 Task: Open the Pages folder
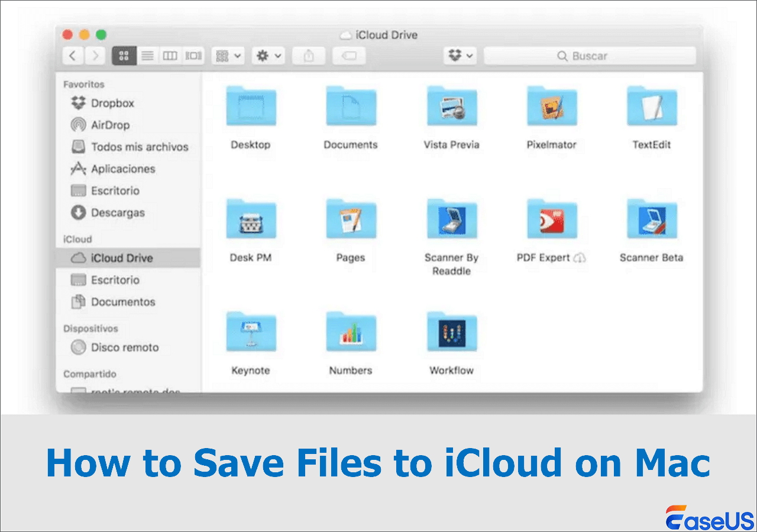coord(351,219)
